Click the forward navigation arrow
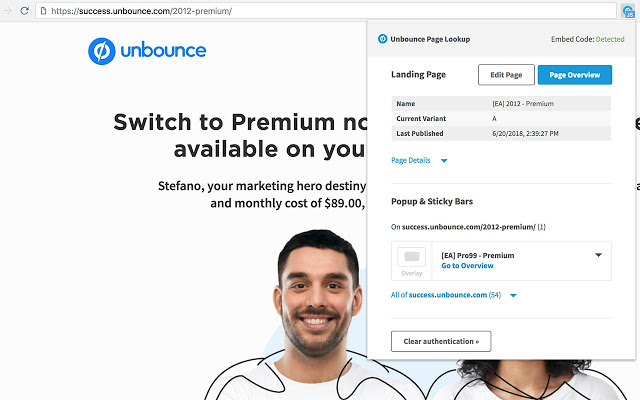 pos(7,11)
